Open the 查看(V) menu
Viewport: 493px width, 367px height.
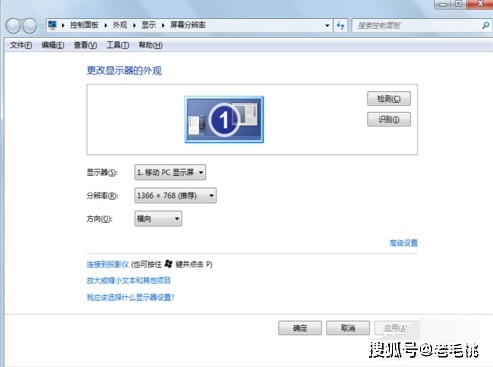[85, 45]
